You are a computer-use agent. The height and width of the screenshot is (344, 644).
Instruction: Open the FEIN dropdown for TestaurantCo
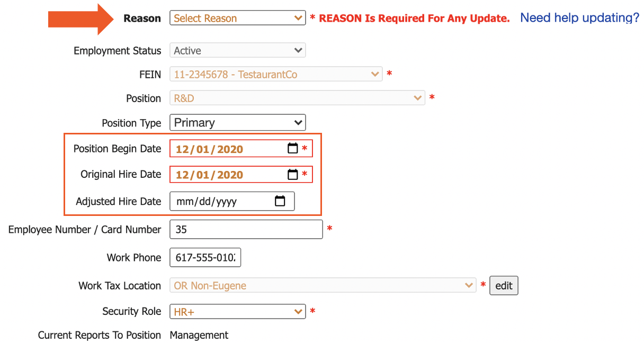(x=275, y=74)
